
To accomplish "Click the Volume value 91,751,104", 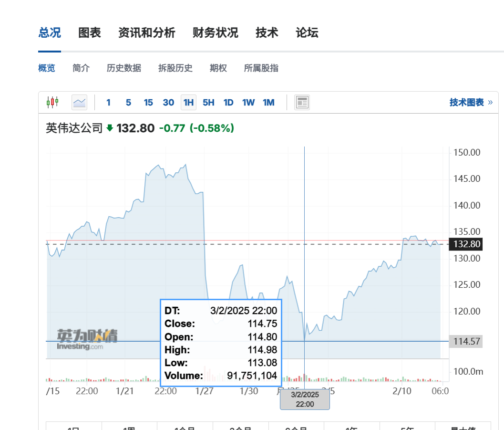I will (252, 375).
